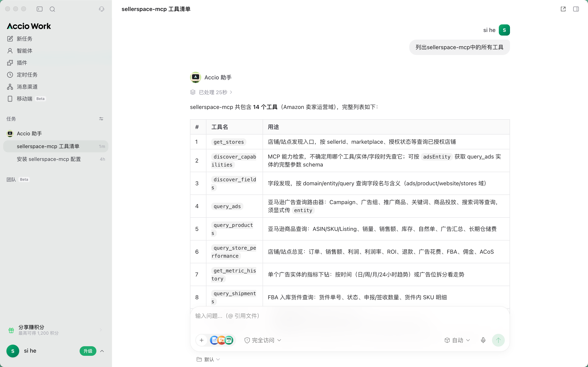The width and height of the screenshot is (588, 367).
Task: Send the message with arrow button
Action: (x=498, y=340)
